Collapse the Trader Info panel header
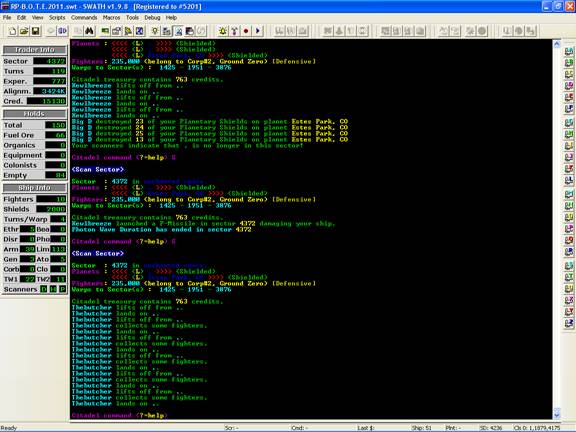Image resolution: width=576 pixels, height=432 pixels. click(x=35, y=50)
